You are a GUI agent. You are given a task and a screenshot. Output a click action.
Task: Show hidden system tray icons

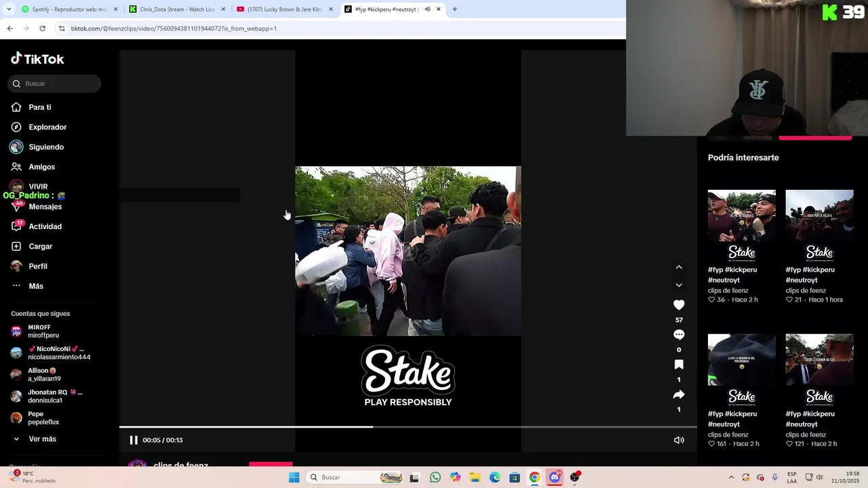click(731, 477)
